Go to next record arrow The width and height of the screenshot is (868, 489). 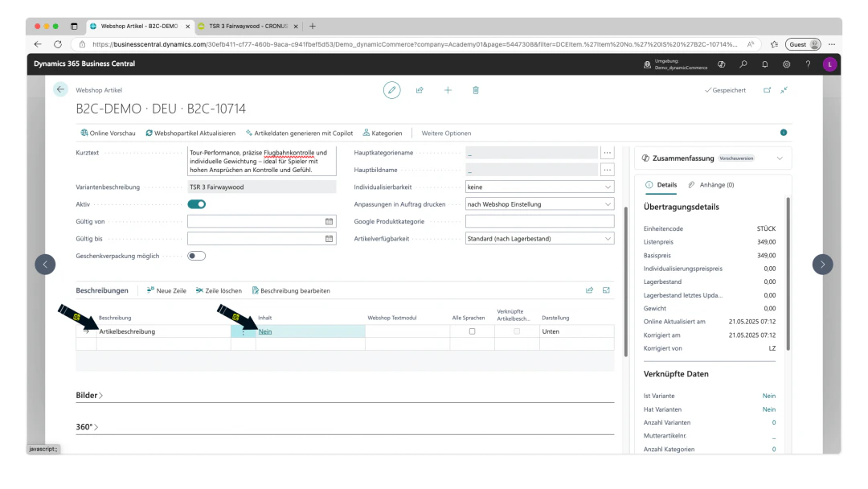823,264
